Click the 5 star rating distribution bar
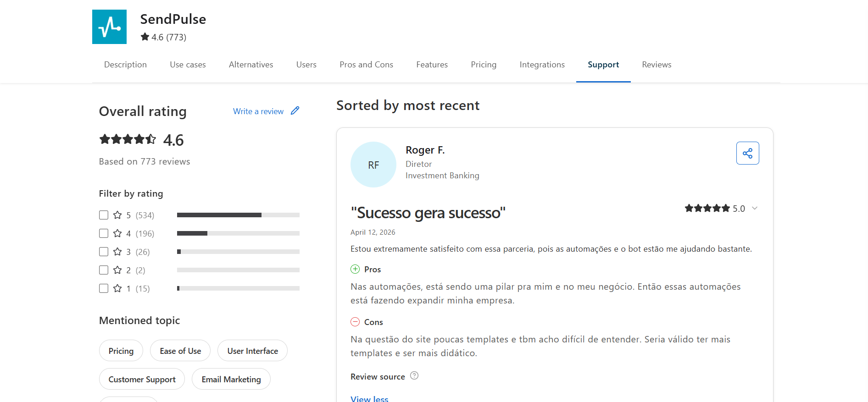868x402 pixels. click(x=238, y=215)
